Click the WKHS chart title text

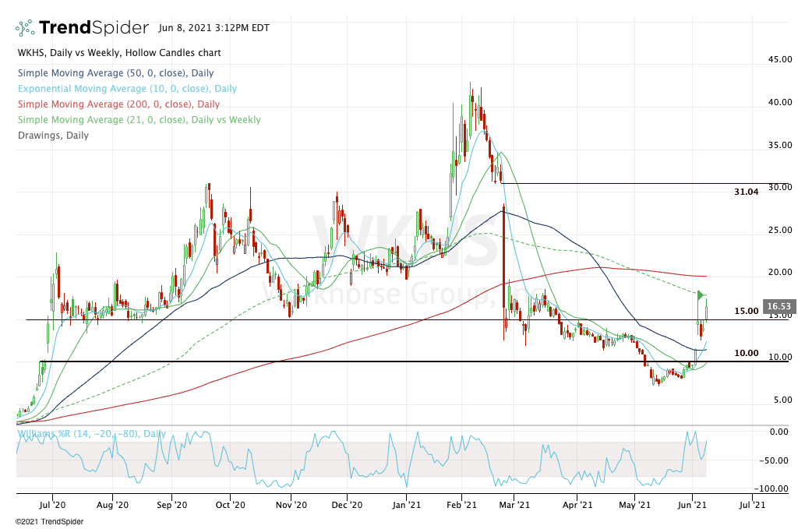[x=118, y=53]
